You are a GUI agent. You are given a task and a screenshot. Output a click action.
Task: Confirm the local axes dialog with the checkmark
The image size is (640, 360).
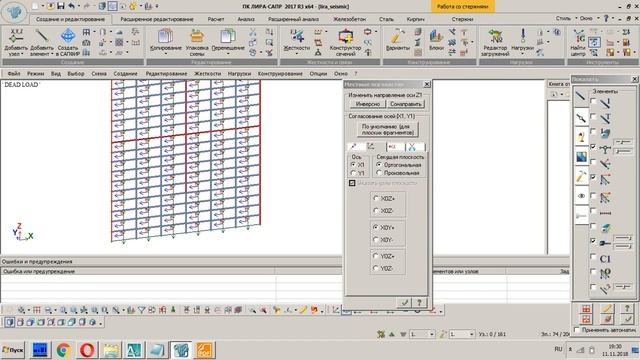point(404,303)
